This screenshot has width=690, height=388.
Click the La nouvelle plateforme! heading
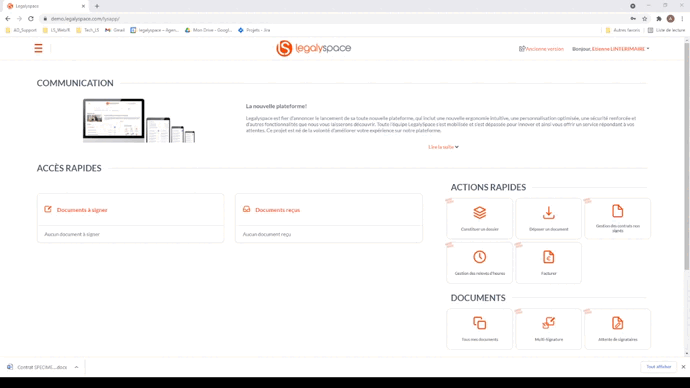[276, 106]
